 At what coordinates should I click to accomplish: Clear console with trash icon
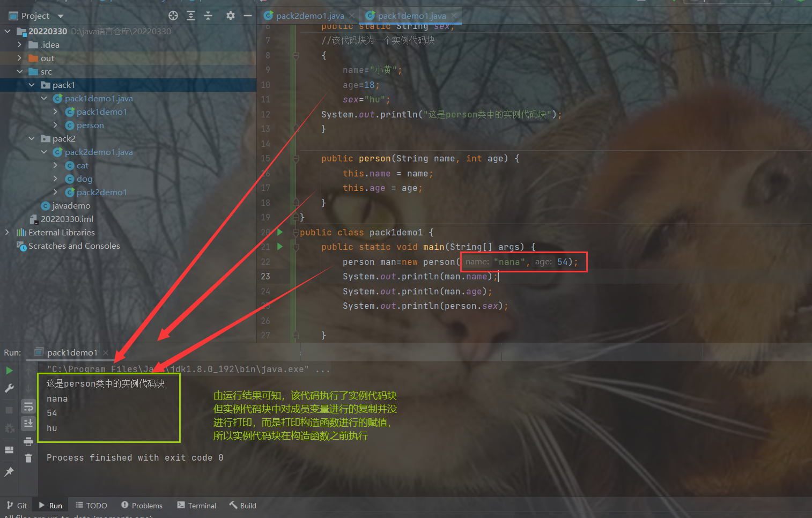click(x=28, y=458)
